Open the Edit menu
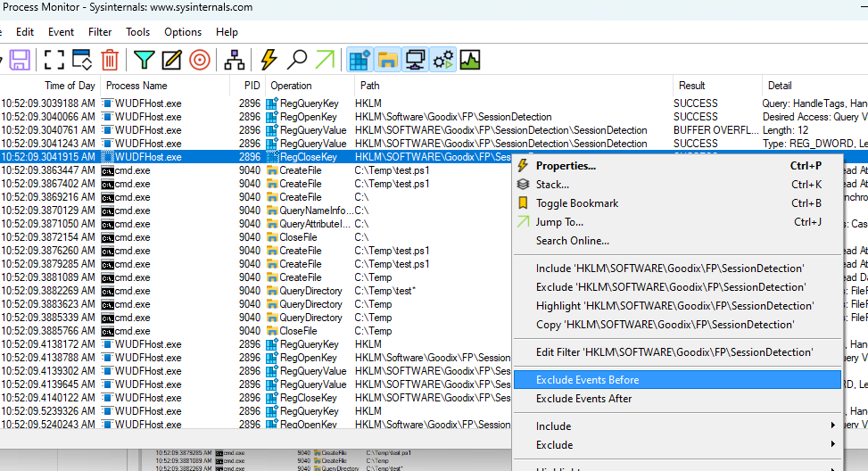868x471 pixels. tap(25, 32)
